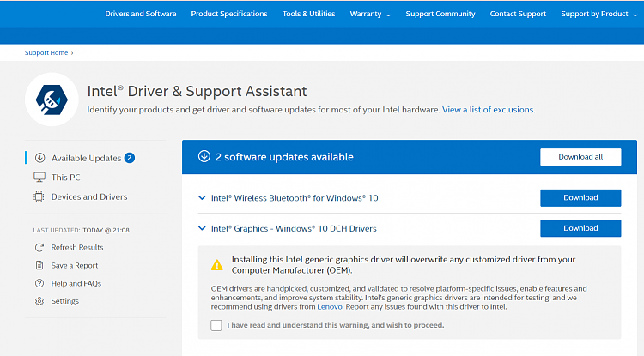Viewport: 644px width, 356px height.
Task: Select the Available Updates download icon
Action: coord(39,158)
